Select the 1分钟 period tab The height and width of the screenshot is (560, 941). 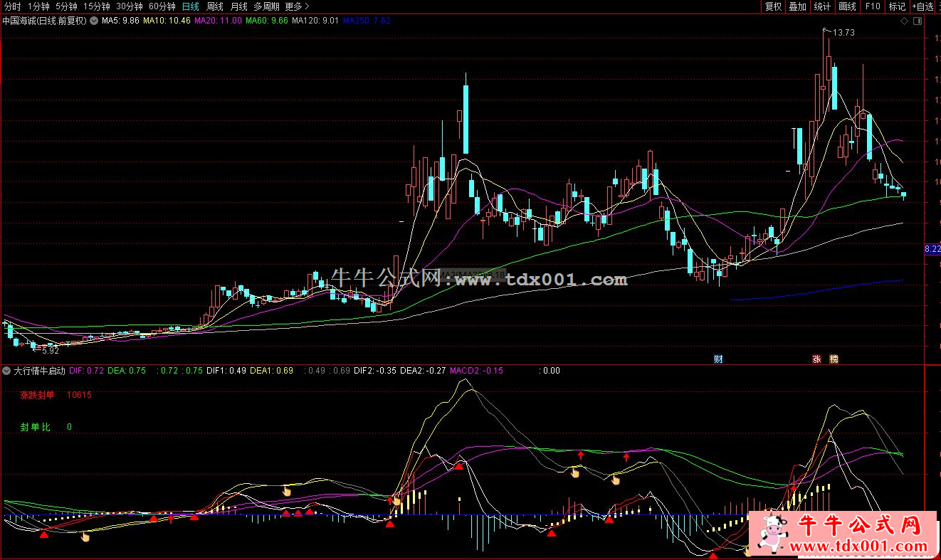[39, 6]
